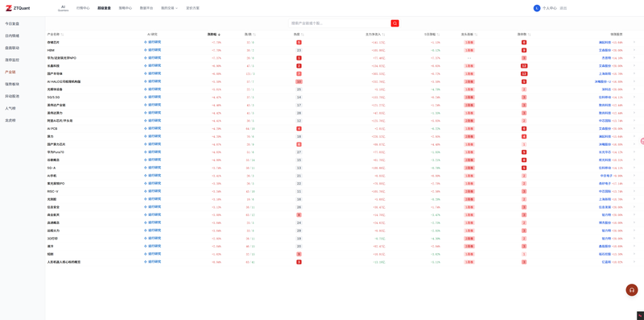
Task: Open 定价方案 in top navigation
Action: click(x=192, y=8)
